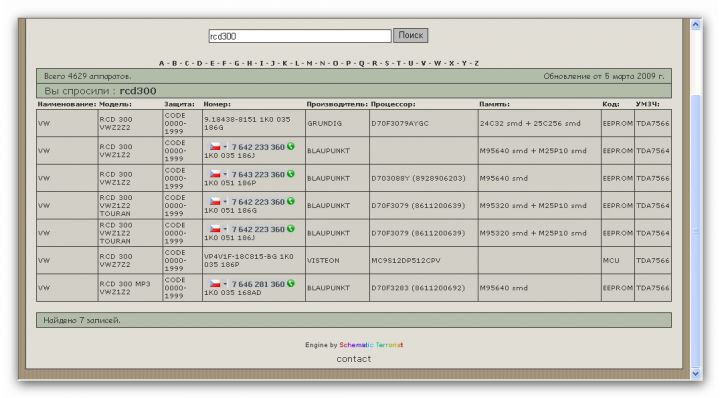Click the vertical scrollbar thumb
The image size is (720, 398).
[x=696, y=230]
